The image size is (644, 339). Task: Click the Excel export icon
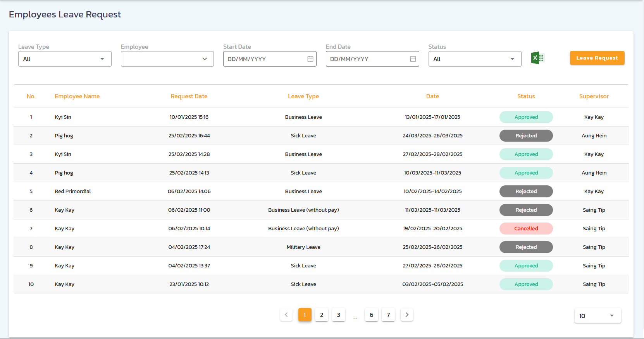coord(537,58)
